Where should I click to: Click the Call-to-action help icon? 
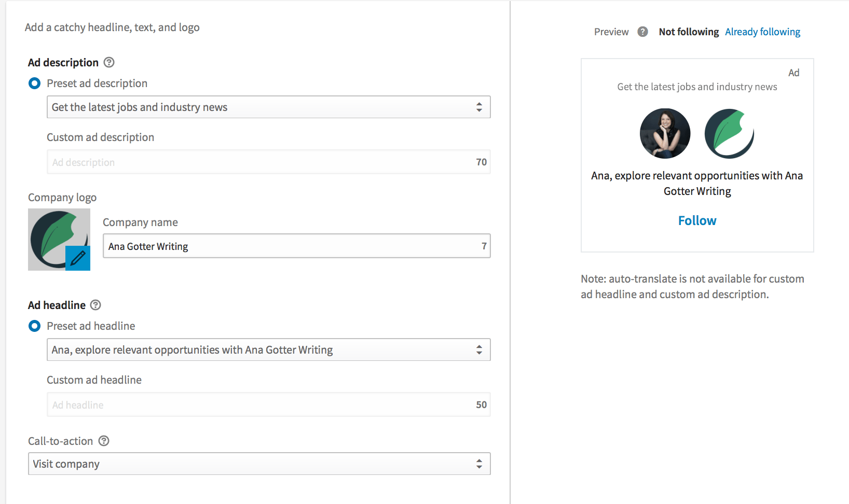[x=104, y=441]
